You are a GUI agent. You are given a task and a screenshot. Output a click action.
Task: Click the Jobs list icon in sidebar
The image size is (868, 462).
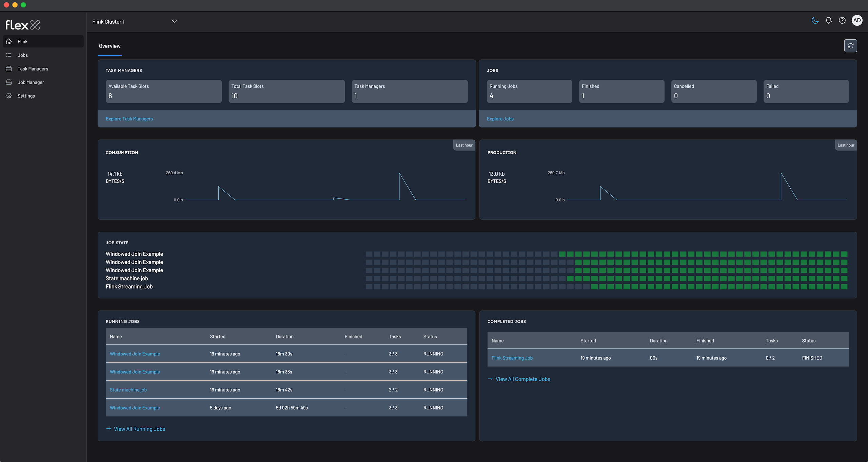[x=9, y=55]
